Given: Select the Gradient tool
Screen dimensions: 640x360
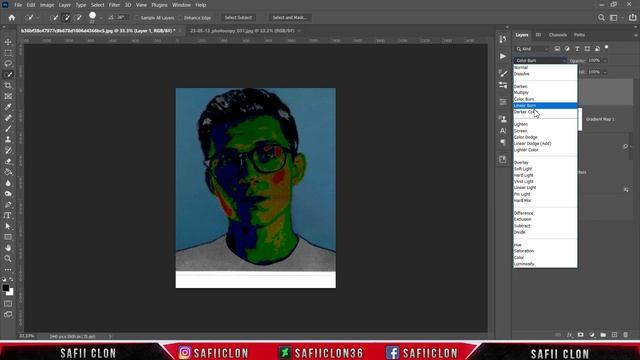Looking at the screenshot, I should click(8, 172).
